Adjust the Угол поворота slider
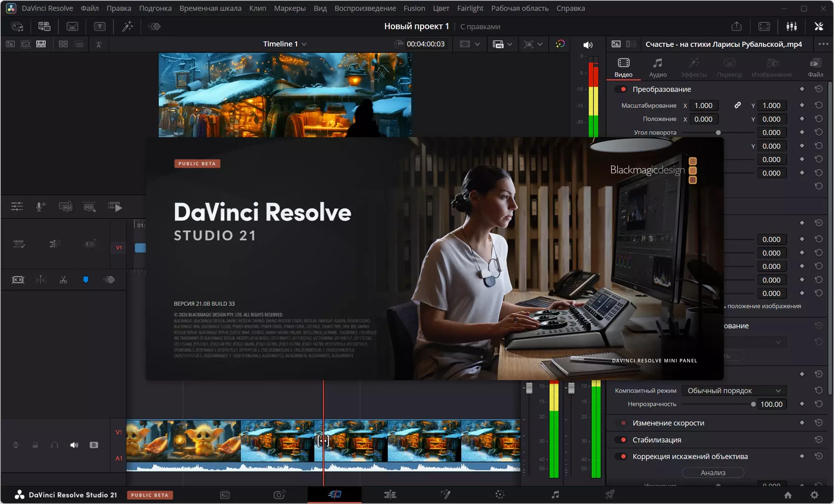 [x=718, y=132]
